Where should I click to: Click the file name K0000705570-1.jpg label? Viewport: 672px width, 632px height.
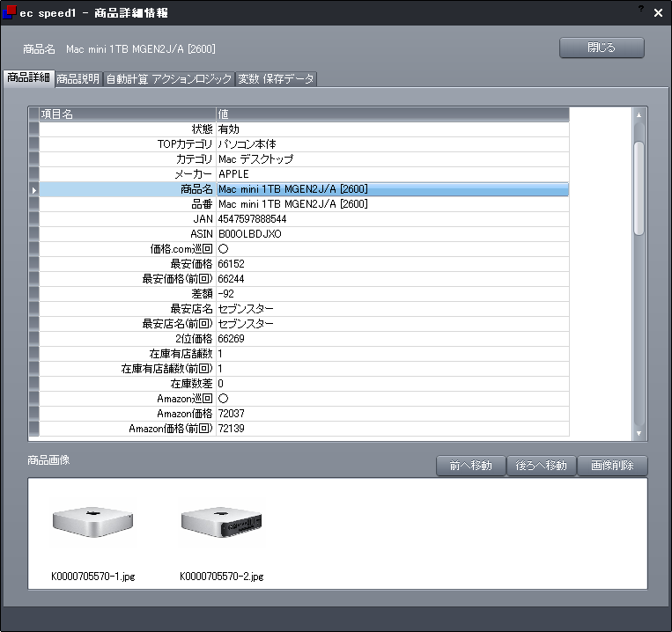click(x=93, y=577)
